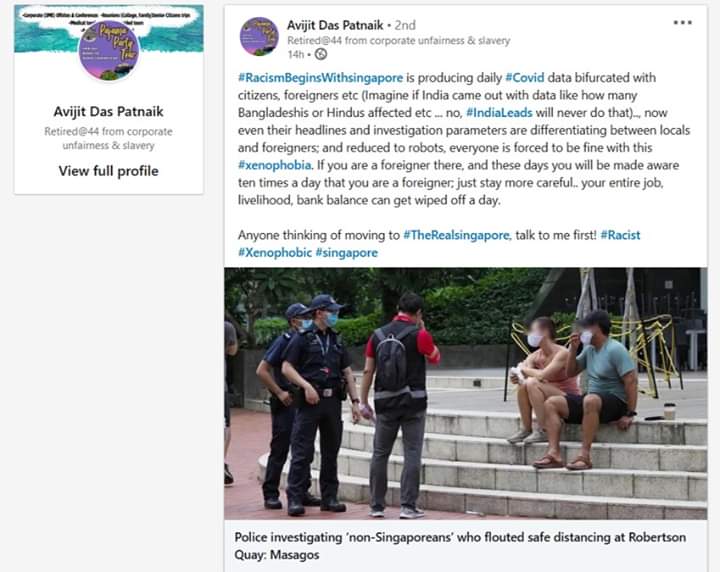
Task: Open article headline Police investigating 'non-Singaporeans'
Action: [461, 546]
